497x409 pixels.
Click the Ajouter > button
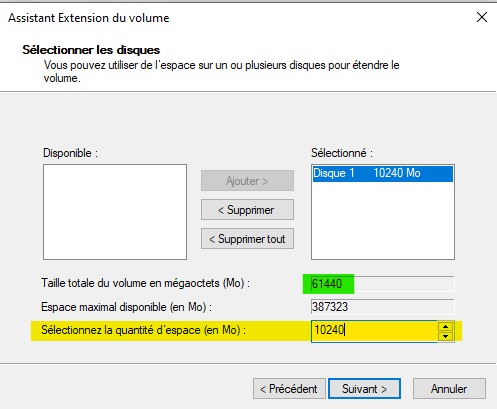coord(247,181)
